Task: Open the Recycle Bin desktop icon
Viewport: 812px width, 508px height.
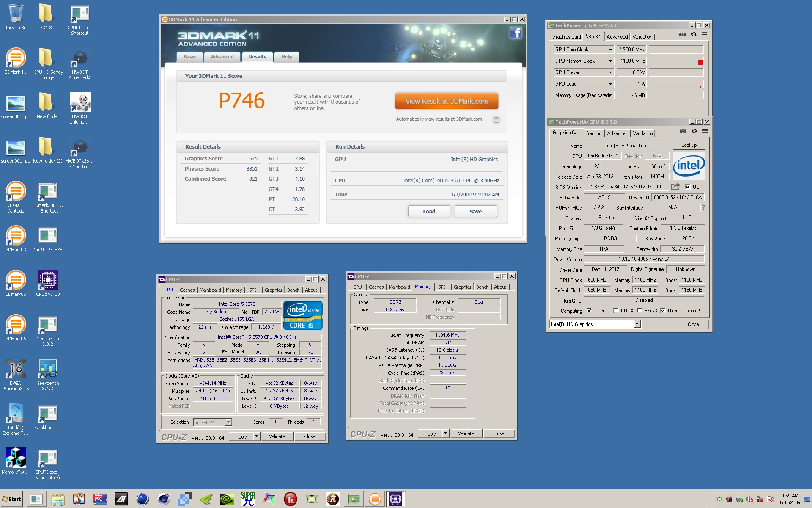Action: (16, 17)
